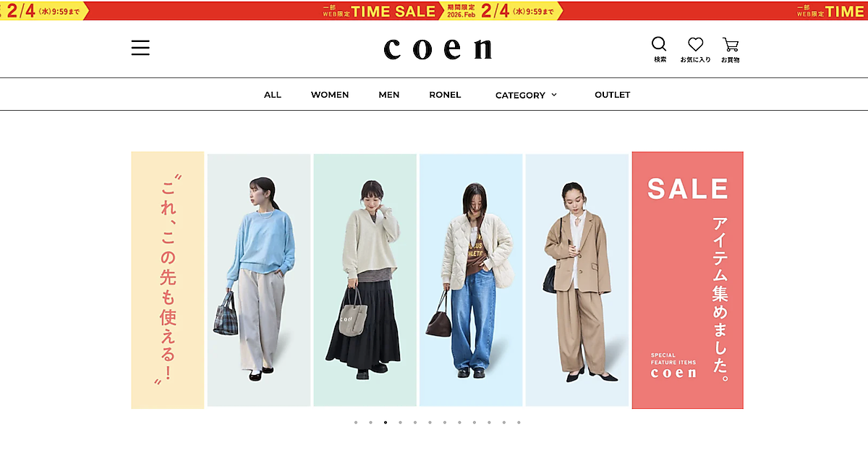
Task: Select the WOMEN navigation item
Action: pos(330,95)
